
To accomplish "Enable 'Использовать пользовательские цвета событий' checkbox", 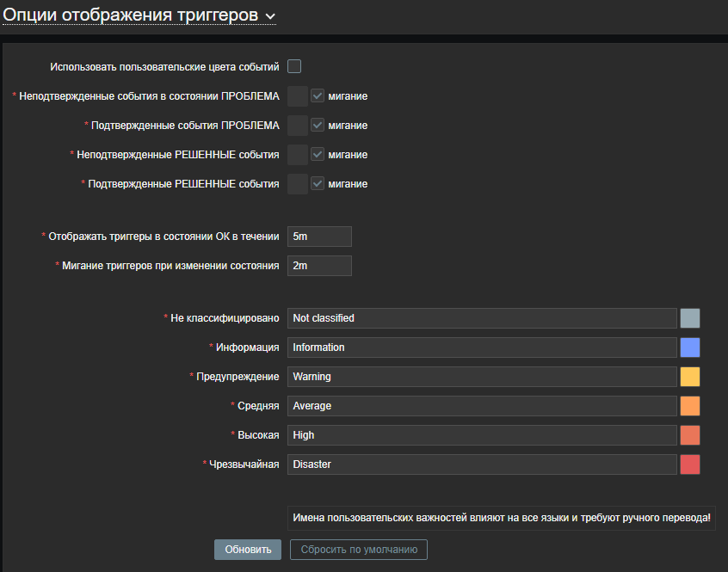I will click(294, 66).
